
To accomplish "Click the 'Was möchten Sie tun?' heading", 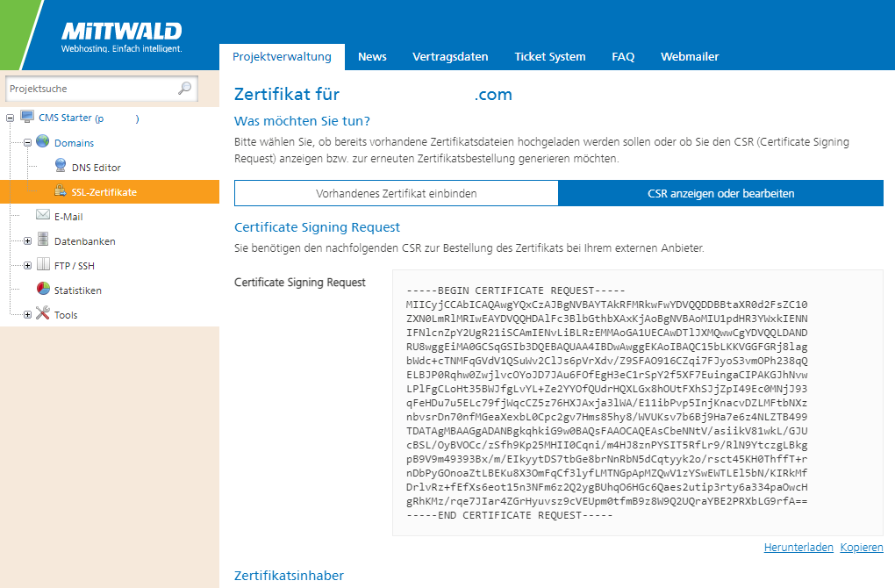I will [302, 121].
